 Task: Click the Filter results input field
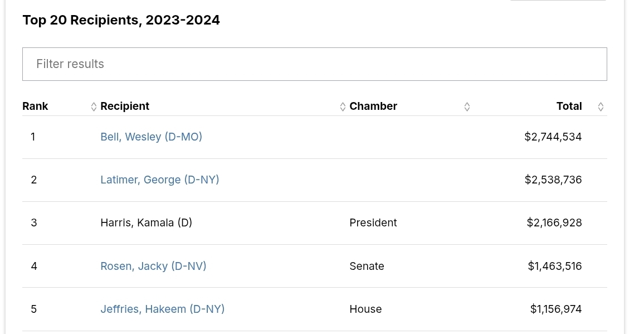click(x=315, y=64)
